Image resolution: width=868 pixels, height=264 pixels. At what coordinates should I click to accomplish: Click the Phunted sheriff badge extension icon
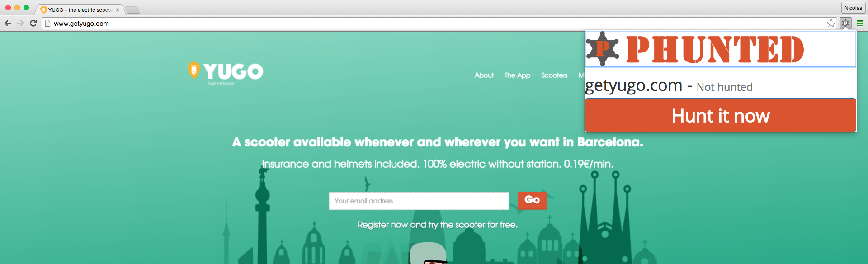pyautogui.click(x=845, y=24)
